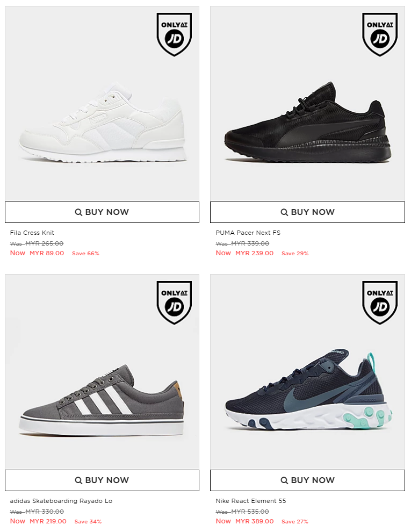Click the Only at JD badge on Fila shoe

174,34
